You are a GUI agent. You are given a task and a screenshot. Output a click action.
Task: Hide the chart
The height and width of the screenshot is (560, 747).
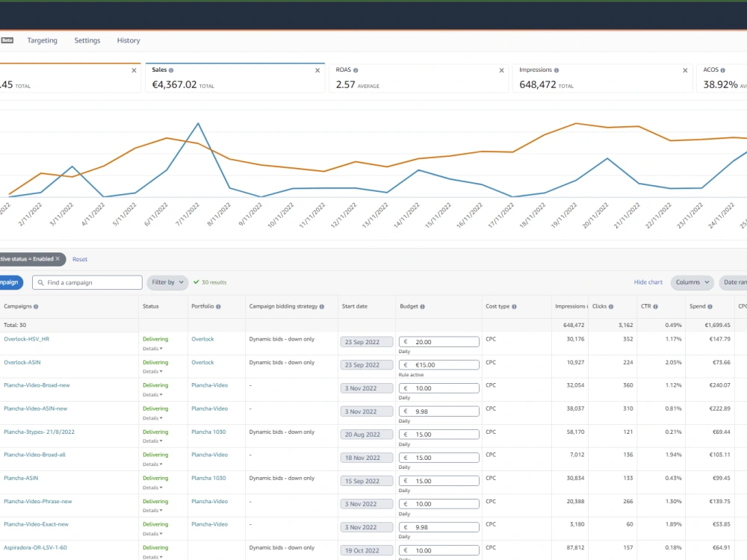coord(648,282)
